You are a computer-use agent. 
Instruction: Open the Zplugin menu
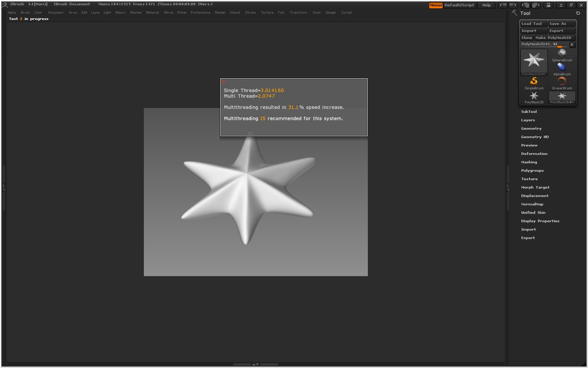click(330, 13)
